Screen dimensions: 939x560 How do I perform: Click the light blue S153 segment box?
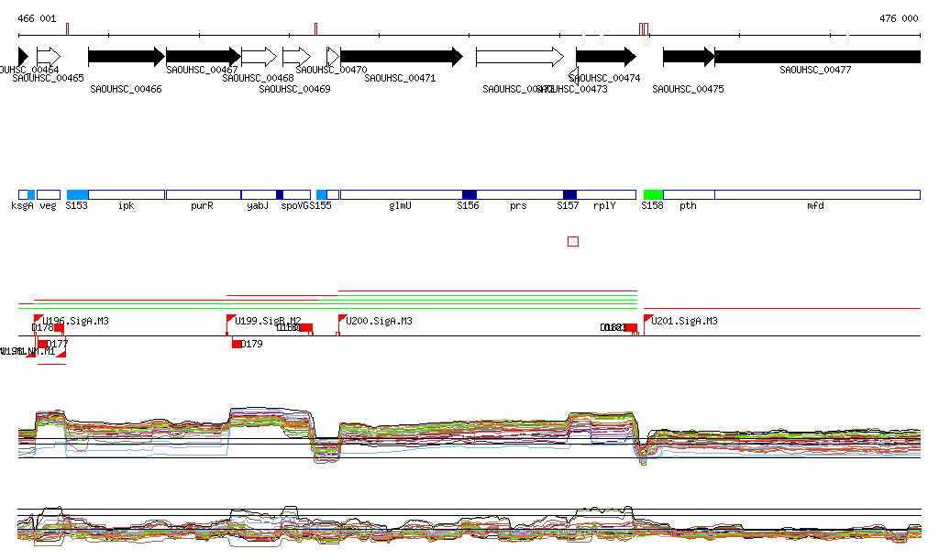[x=77, y=195]
